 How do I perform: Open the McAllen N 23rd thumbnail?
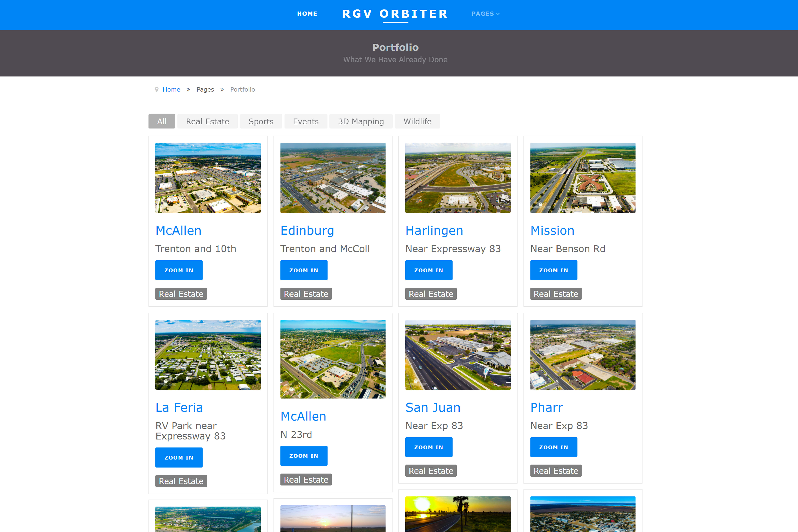point(333,359)
